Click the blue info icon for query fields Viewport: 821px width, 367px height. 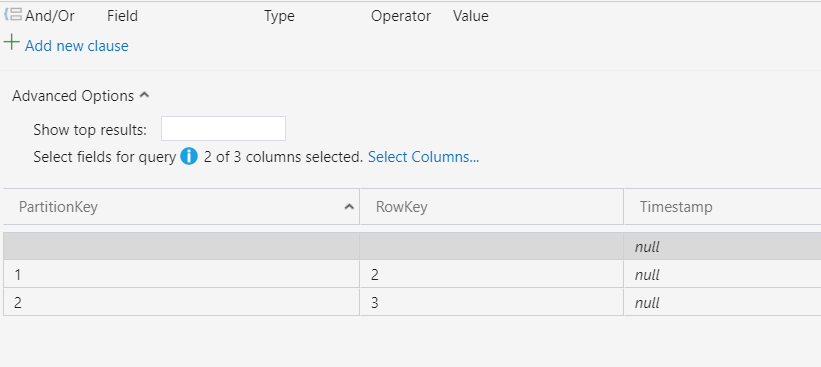[x=189, y=157]
